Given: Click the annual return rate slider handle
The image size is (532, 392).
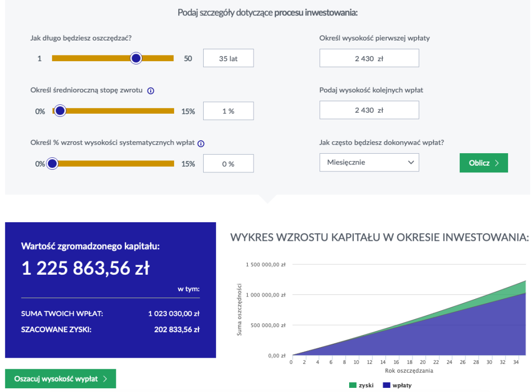Looking at the screenshot, I should coord(60,111).
